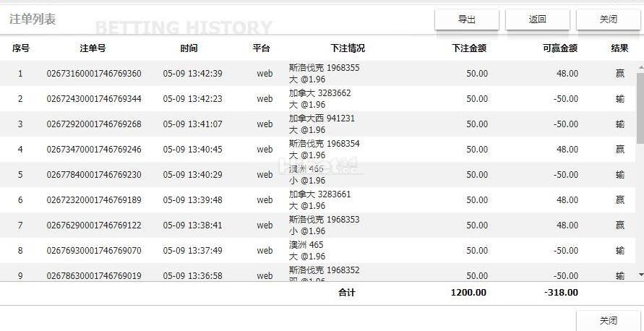The width and height of the screenshot is (644, 331).
Task: Select bet number 02673160001746769360
Action: point(94,74)
